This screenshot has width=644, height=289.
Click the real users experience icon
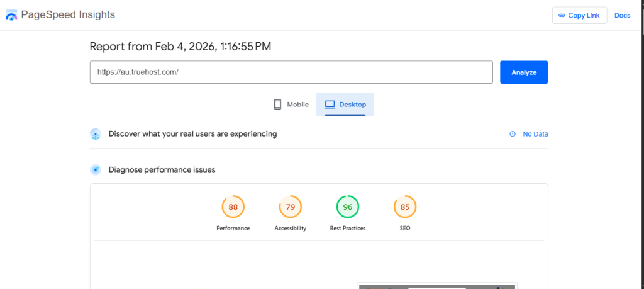point(96,134)
